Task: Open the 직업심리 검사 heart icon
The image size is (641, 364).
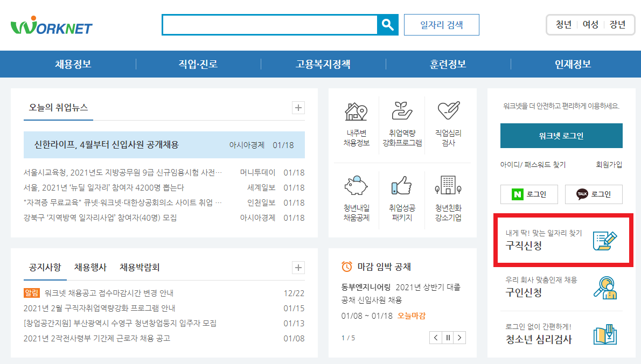Action: 449,110
